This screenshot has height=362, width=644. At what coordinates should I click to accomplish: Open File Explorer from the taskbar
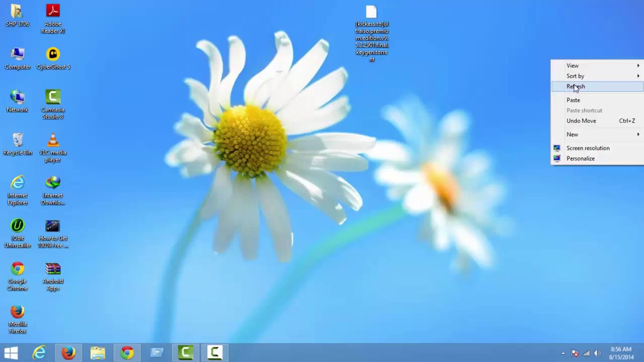point(98,353)
